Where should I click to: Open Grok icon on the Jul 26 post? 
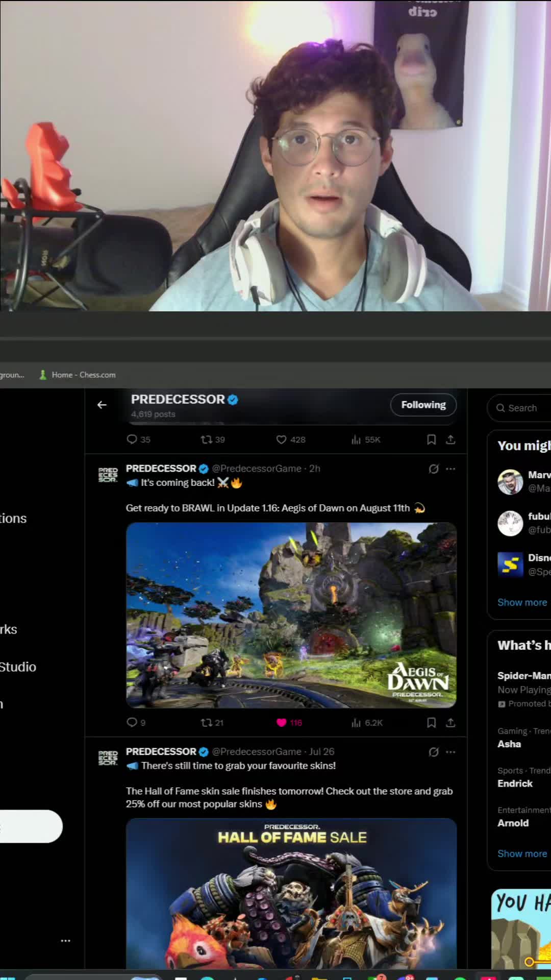[x=434, y=752]
